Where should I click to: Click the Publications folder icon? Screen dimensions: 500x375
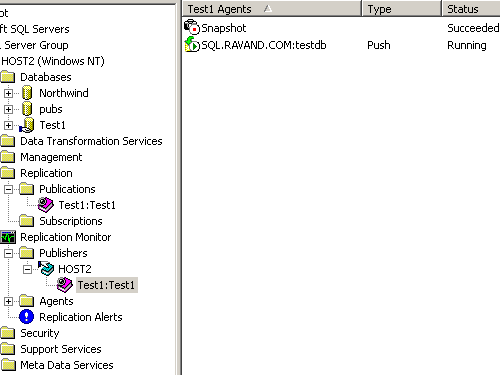(x=27, y=189)
